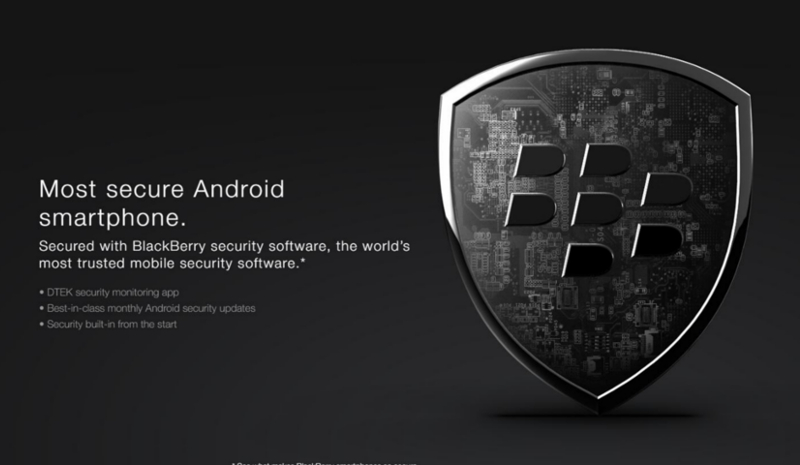Click the asterisk after 'software.'
Viewport: 800px width, 465px height.
coord(303,261)
